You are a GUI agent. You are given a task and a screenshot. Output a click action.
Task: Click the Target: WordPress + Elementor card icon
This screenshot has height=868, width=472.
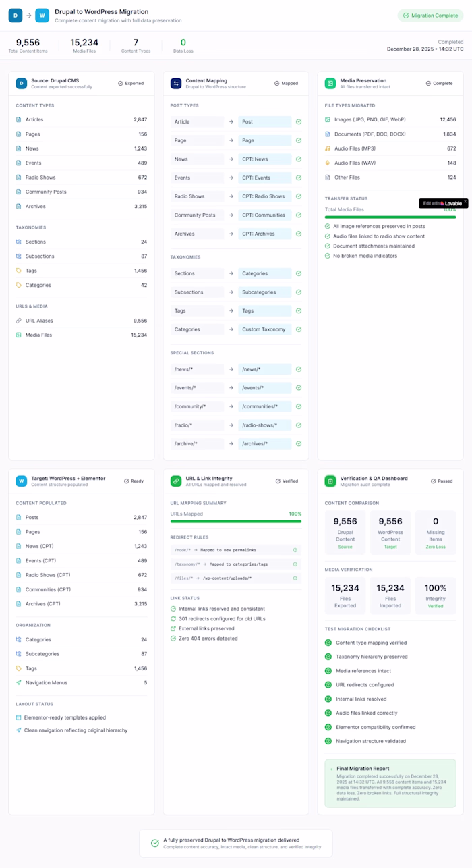21,481
